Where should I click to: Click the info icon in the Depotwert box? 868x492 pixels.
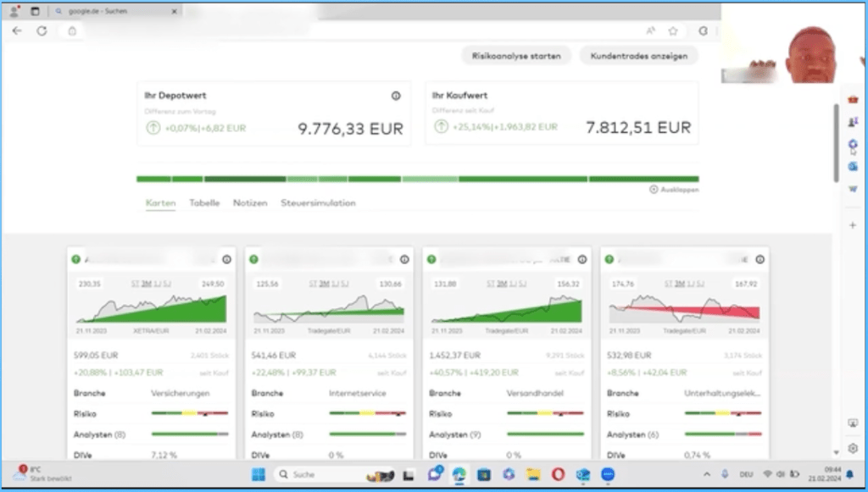point(396,96)
